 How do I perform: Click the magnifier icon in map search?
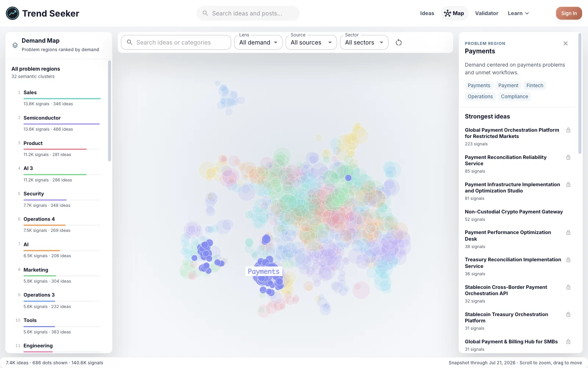129,42
